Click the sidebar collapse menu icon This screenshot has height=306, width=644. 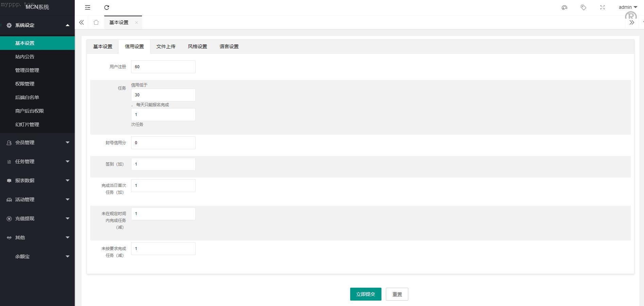click(x=88, y=7)
